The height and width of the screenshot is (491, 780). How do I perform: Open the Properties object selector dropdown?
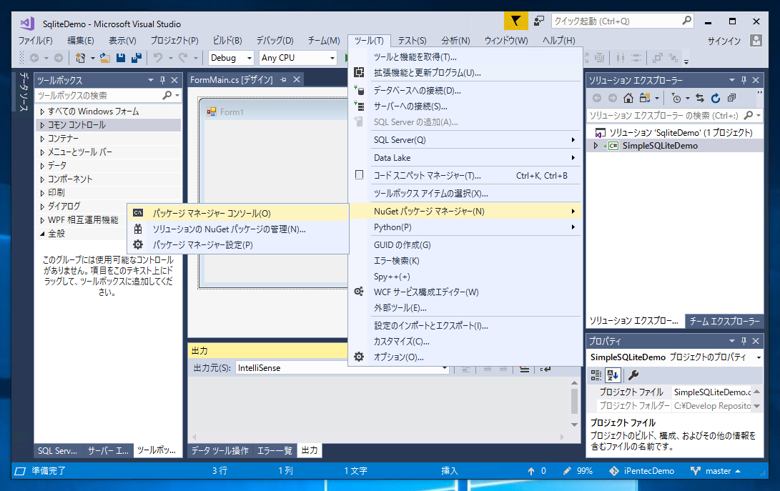759,357
